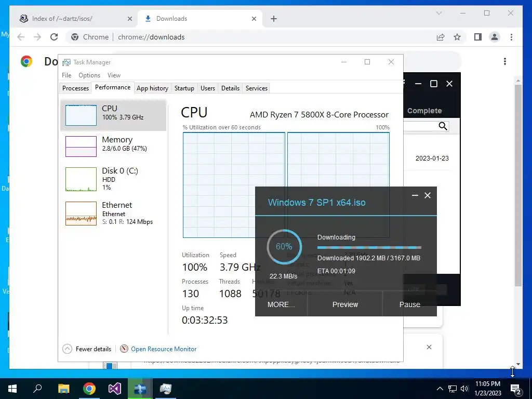Open new Chrome tab with plus
The image size is (532, 399).
pyautogui.click(x=274, y=19)
